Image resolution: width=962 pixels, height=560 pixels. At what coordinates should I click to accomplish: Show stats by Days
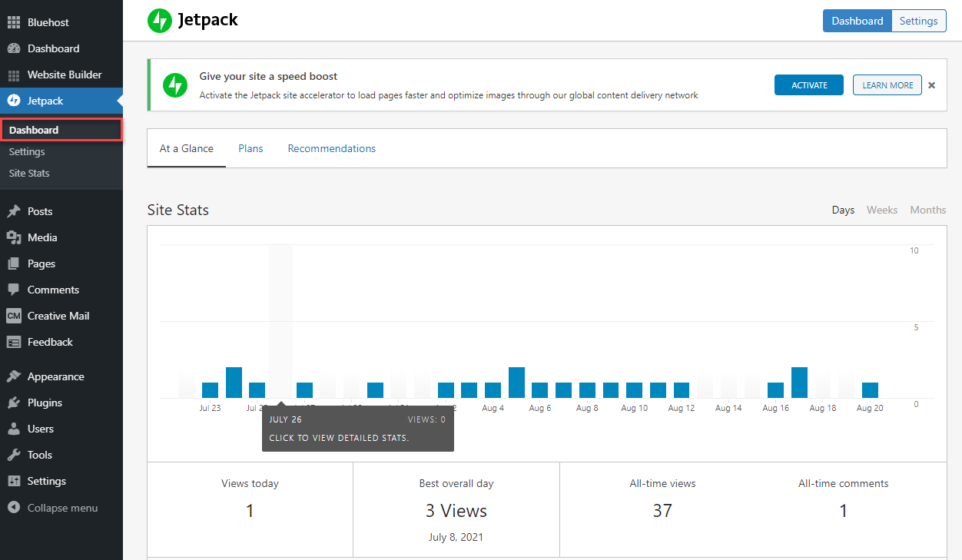(x=843, y=210)
